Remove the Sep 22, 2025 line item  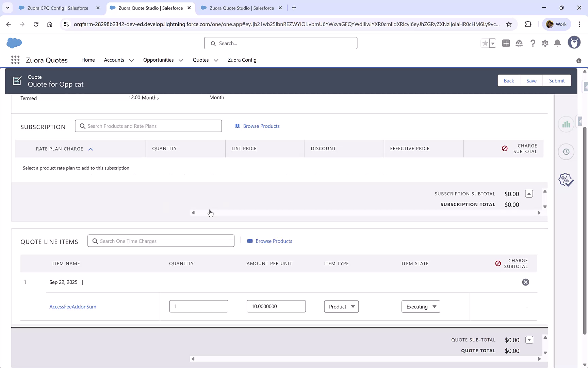pos(525,282)
